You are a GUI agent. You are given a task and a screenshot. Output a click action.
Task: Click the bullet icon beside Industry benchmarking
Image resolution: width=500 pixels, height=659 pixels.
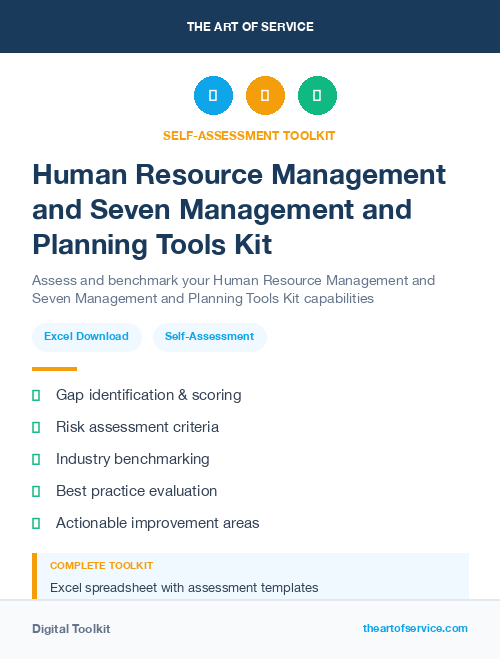tap(36, 459)
